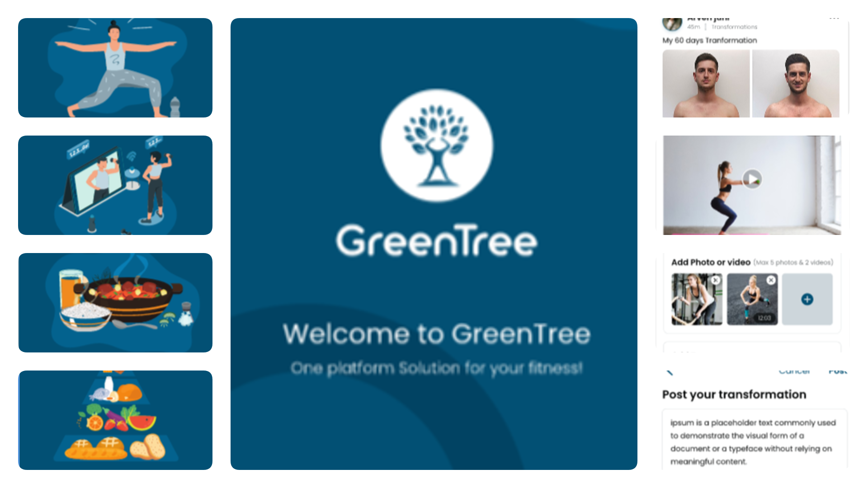Select the first uploaded gym photo thumbnail
This screenshot has height=488, width=868.
697,299
